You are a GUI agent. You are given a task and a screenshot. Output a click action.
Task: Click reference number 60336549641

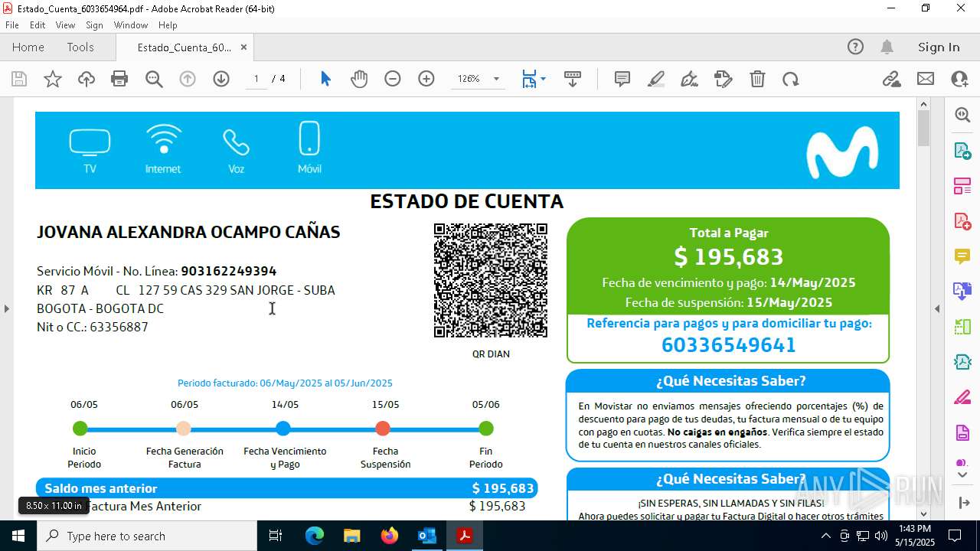[729, 345]
